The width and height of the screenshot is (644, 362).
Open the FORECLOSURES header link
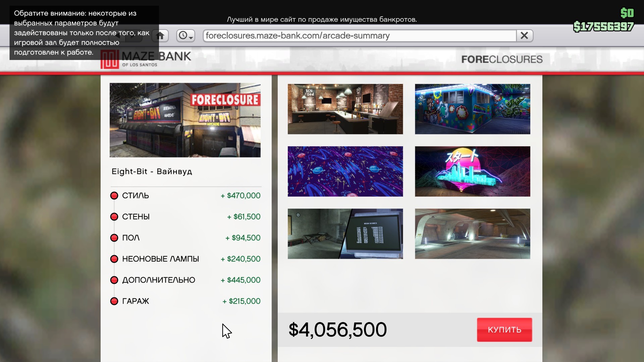click(x=502, y=59)
